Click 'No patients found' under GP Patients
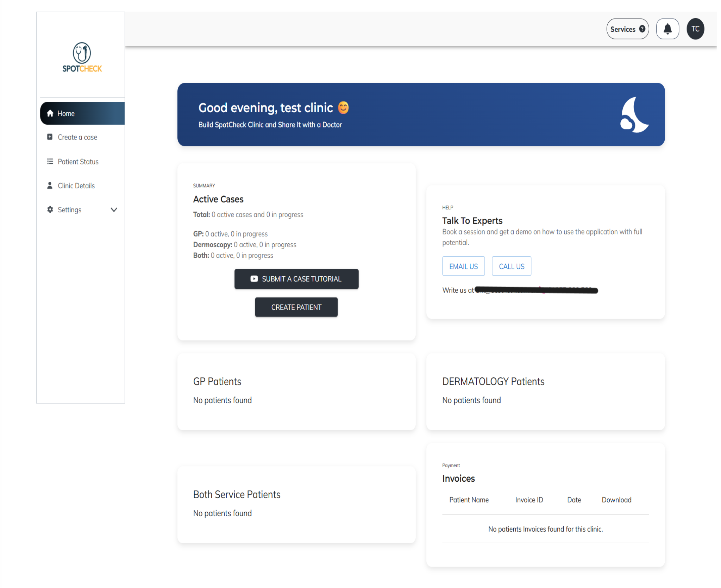 pyautogui.click(x=222, y=400)
